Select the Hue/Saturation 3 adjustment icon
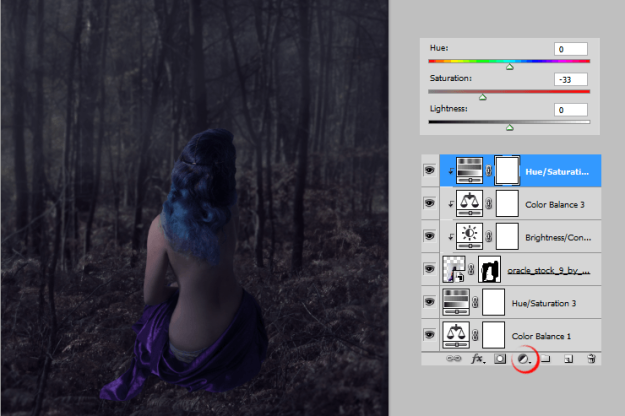This screenshot has height=416, width=625. (x=456, y=302)
